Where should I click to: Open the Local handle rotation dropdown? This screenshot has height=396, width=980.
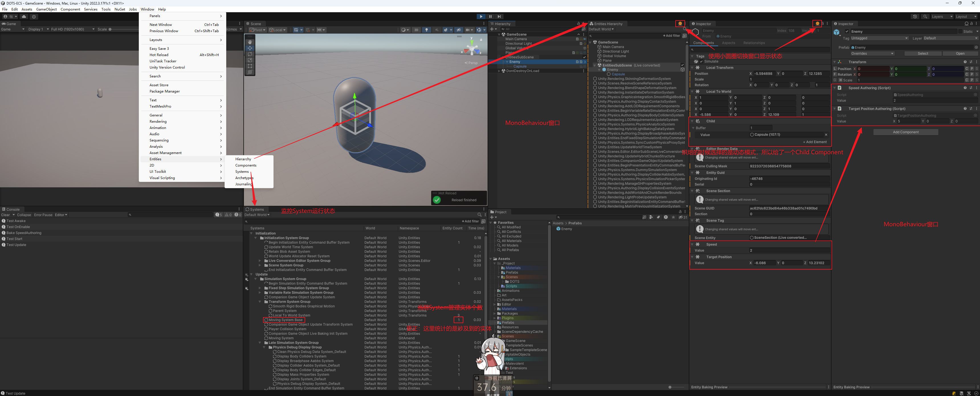277,30
